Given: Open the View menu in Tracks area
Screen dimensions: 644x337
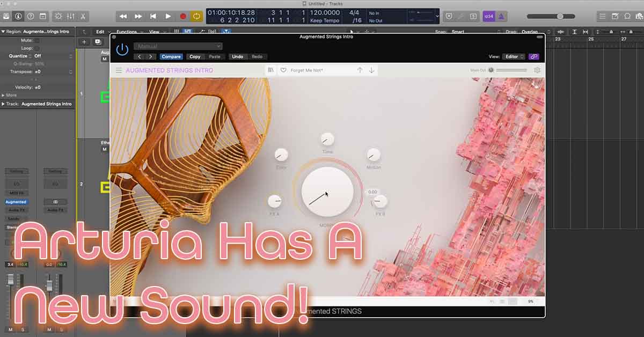Looking at the screenshot, I should tap(156, 32).
